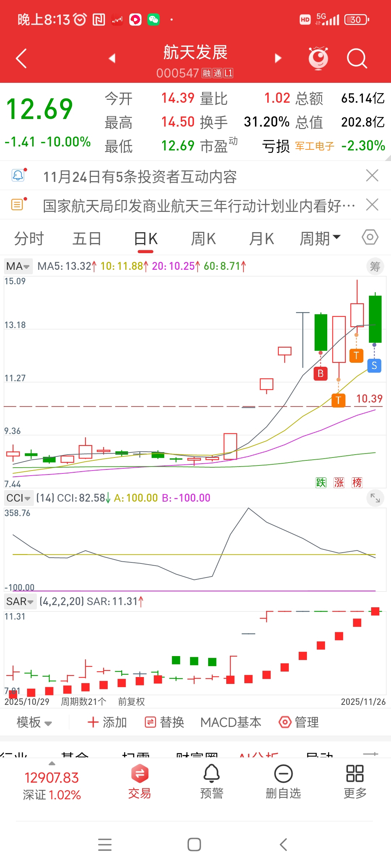Open the AI assistant mascot icon
This screenshot has height=868, width=391.
click(318, 58)
